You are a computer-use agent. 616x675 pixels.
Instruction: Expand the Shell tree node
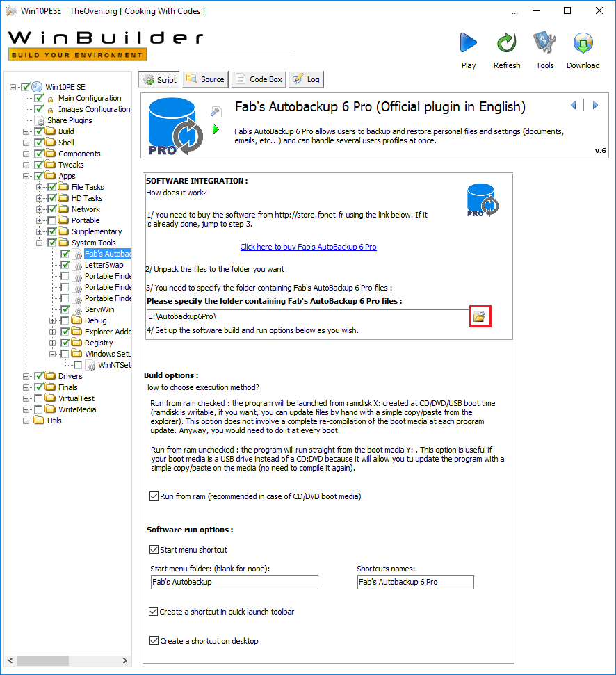tap(26, 143)
